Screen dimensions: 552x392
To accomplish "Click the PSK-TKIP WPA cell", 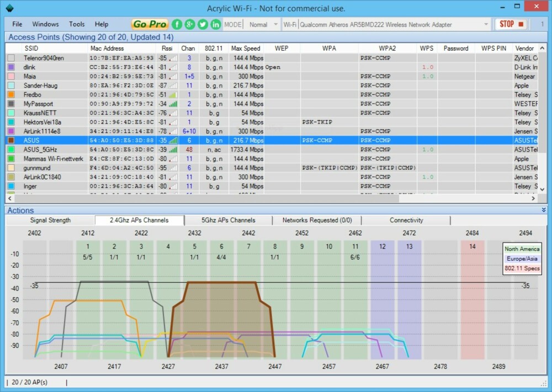I will tap(317, 122).
